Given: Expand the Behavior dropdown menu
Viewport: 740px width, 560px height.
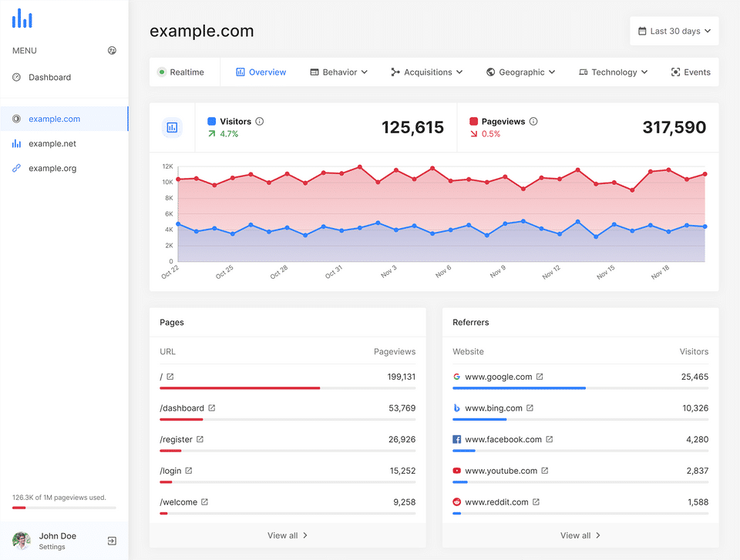Looking at the screenshot, I should [x=339, y=72].
